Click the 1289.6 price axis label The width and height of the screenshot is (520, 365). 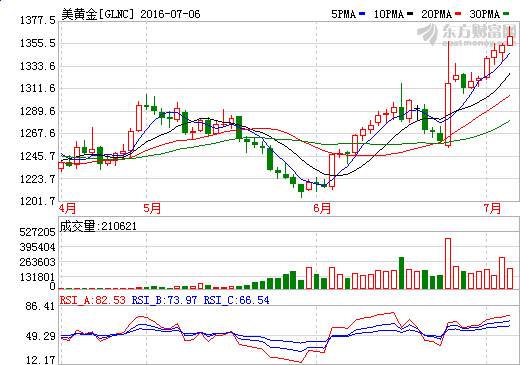pyautogui.click(x=38, y=111)
